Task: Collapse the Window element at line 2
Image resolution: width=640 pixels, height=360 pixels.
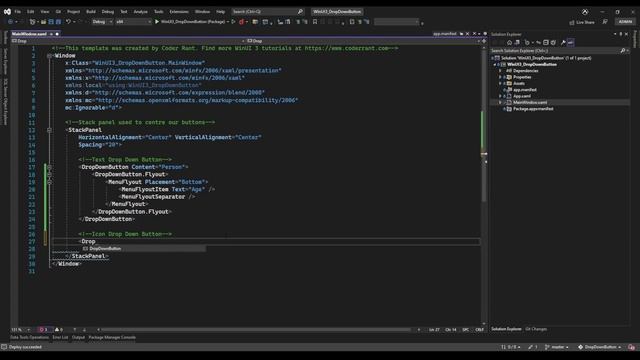Action: point(49,56)
